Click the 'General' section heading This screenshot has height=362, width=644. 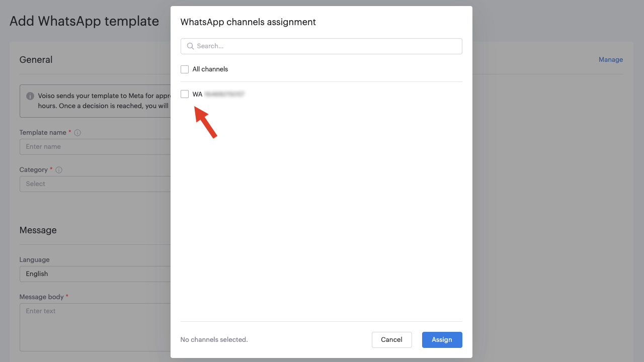(x=36, y=59)
